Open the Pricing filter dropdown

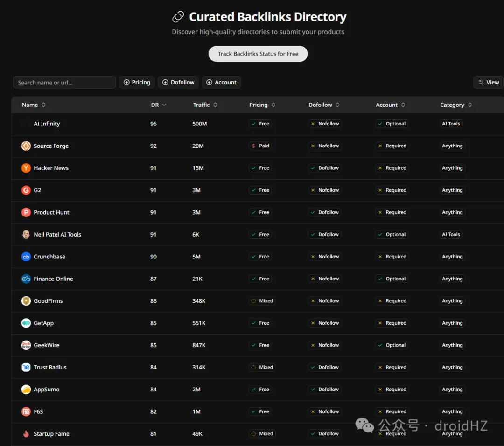click(137, 83)
